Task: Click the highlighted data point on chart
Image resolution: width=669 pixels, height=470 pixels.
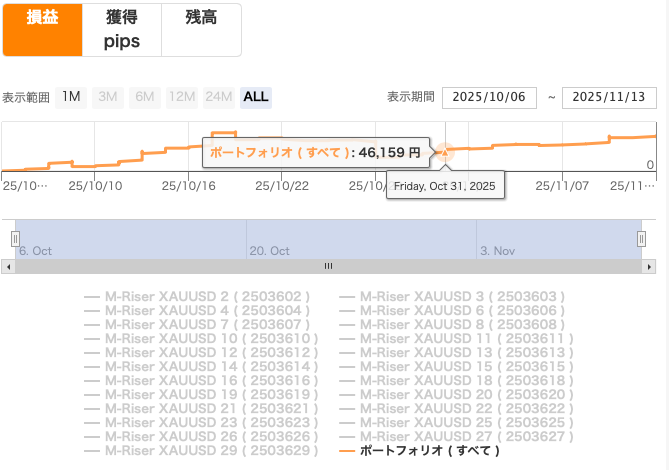Action: (x=445, y=152)
